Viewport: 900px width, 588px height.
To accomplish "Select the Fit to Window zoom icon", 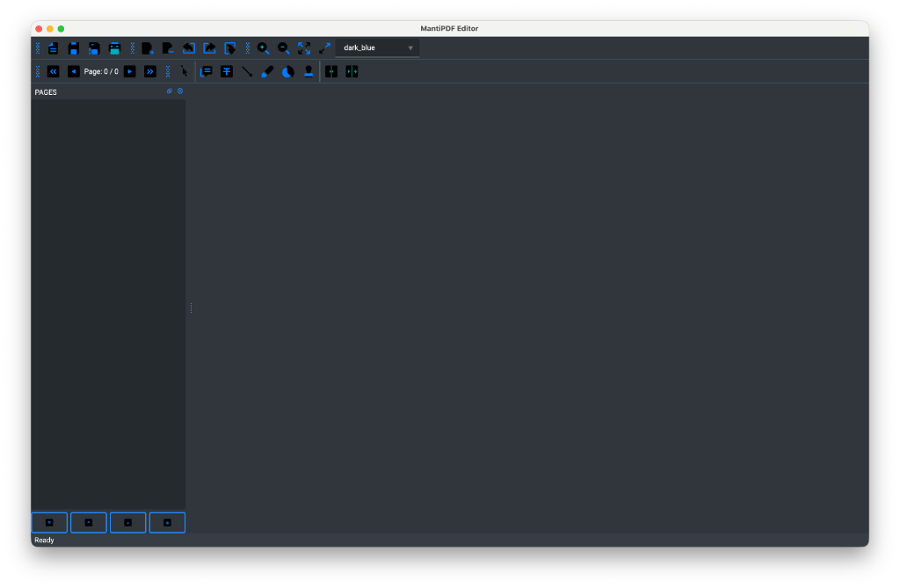I will pyautogui.click(x=303, y=48).
